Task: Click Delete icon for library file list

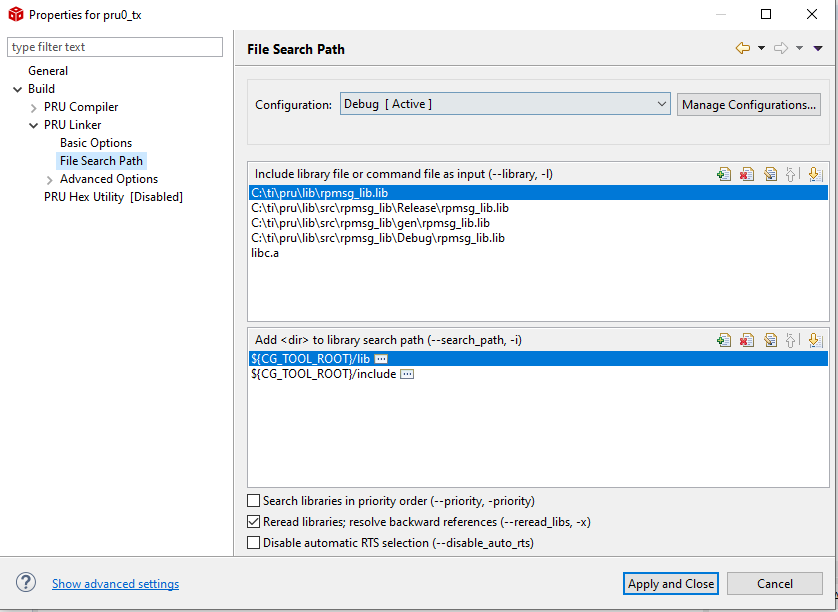Action: pos(747,174)
